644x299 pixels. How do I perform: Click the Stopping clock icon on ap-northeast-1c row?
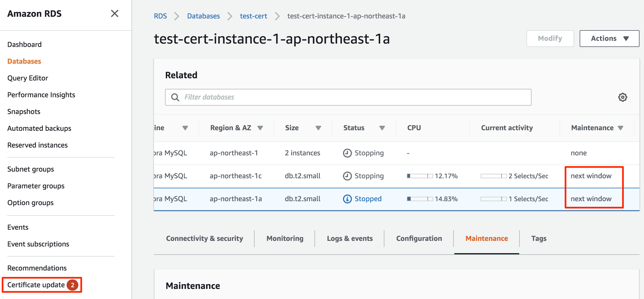(347, 176)
